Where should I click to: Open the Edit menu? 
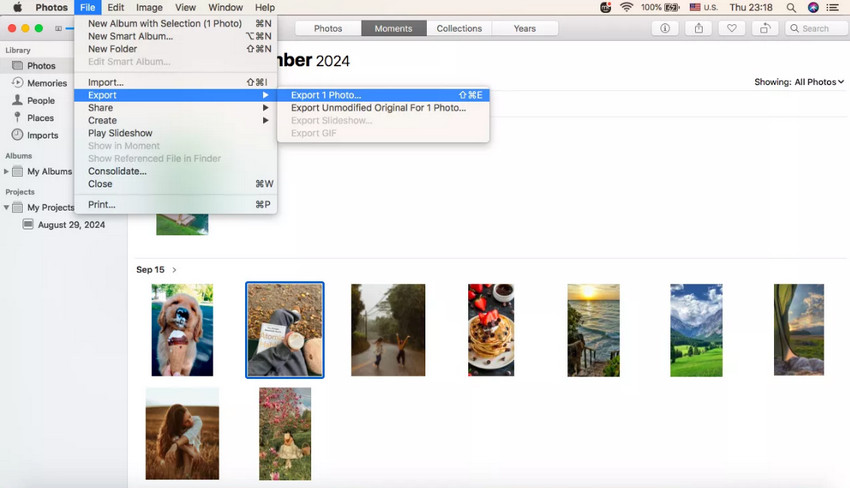[x=115, y=7]
